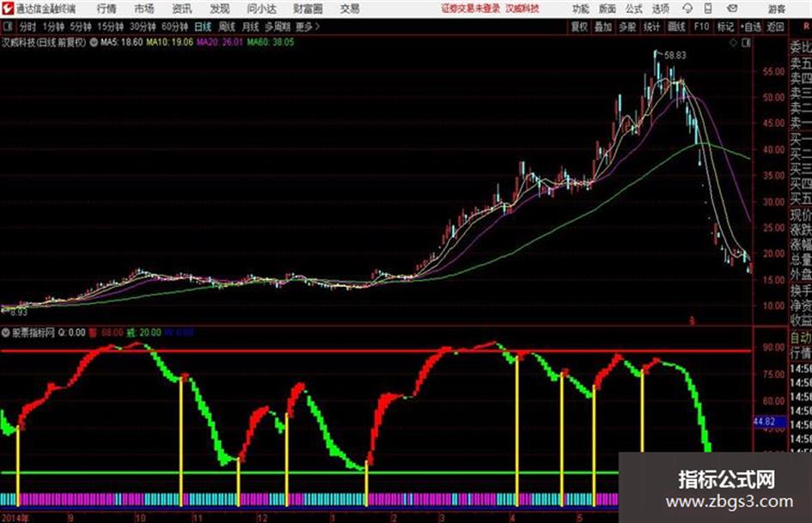The image size is (812, 523).
Task: Expand the dropdown arrow next to 汉威科技 title
Action: tap(94, 42)
